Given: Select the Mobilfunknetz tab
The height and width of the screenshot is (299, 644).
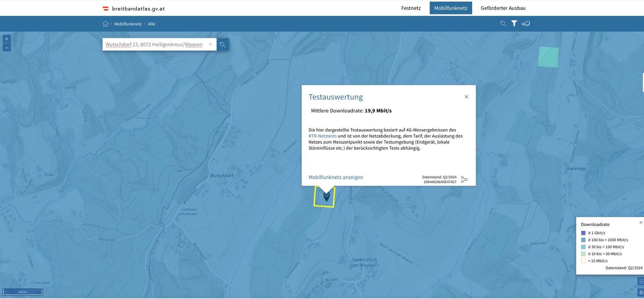Looking at the screenshot, I should click(x=450, y=8).
